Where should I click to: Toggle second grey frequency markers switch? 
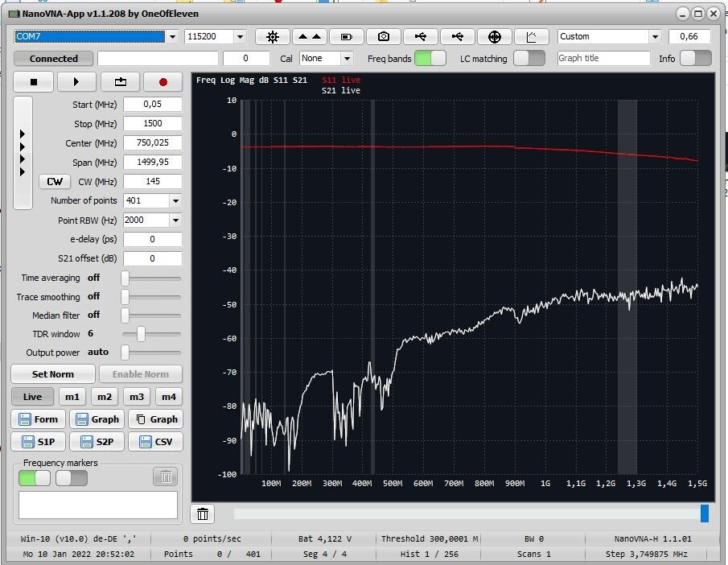72,478
